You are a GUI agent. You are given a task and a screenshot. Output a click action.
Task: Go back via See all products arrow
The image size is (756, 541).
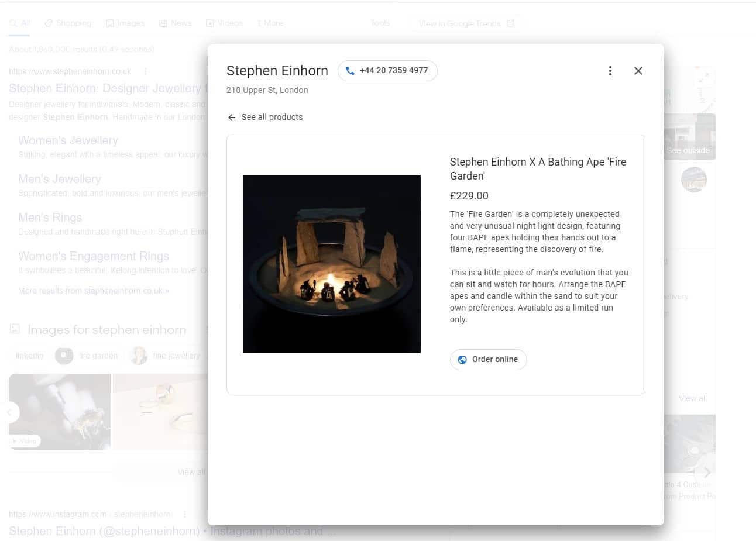(x=232, y=118)
